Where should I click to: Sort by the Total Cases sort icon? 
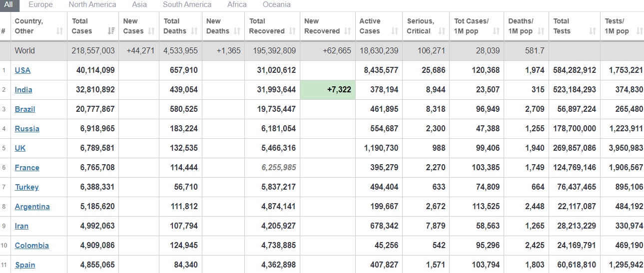tap(111, 31)
